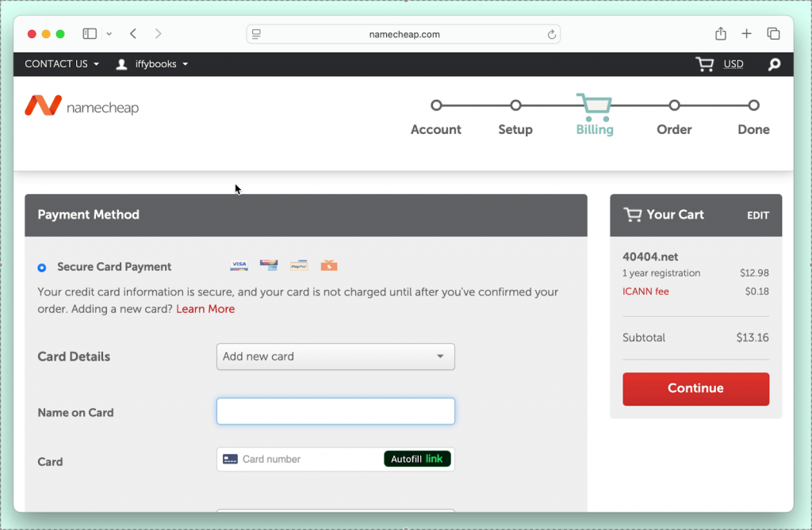Toggle the Safari sidebar icon
812x530 pixels.
(90, 34)
